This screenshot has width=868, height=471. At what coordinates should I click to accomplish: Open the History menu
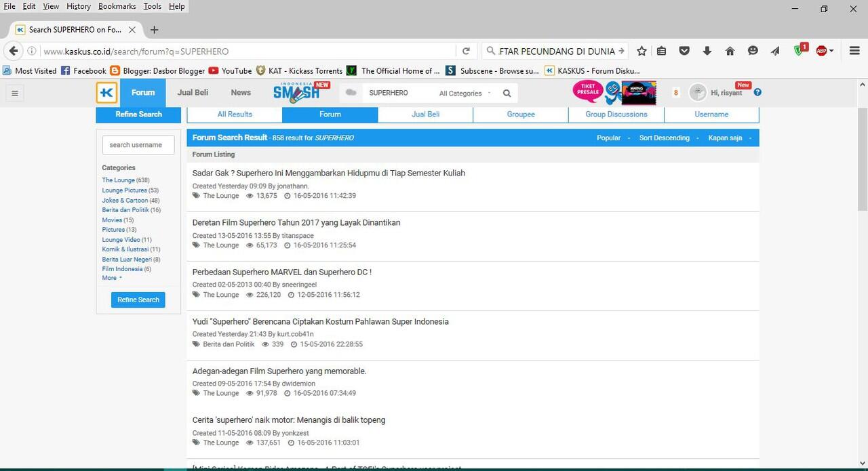click(x=79, y=6)
